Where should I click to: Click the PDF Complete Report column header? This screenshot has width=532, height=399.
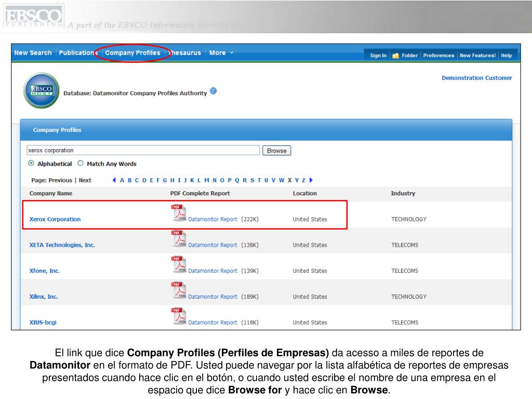(x=200, y=193)
